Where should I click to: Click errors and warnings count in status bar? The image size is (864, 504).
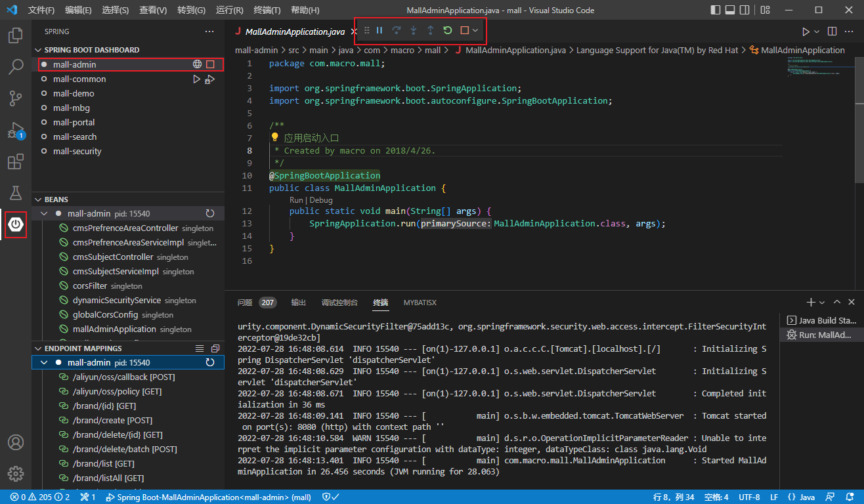(39, 497)
